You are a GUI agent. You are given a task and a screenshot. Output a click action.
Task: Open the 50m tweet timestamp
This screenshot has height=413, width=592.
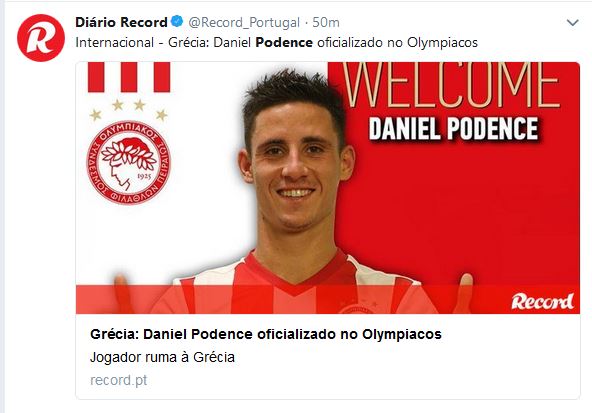326,23
